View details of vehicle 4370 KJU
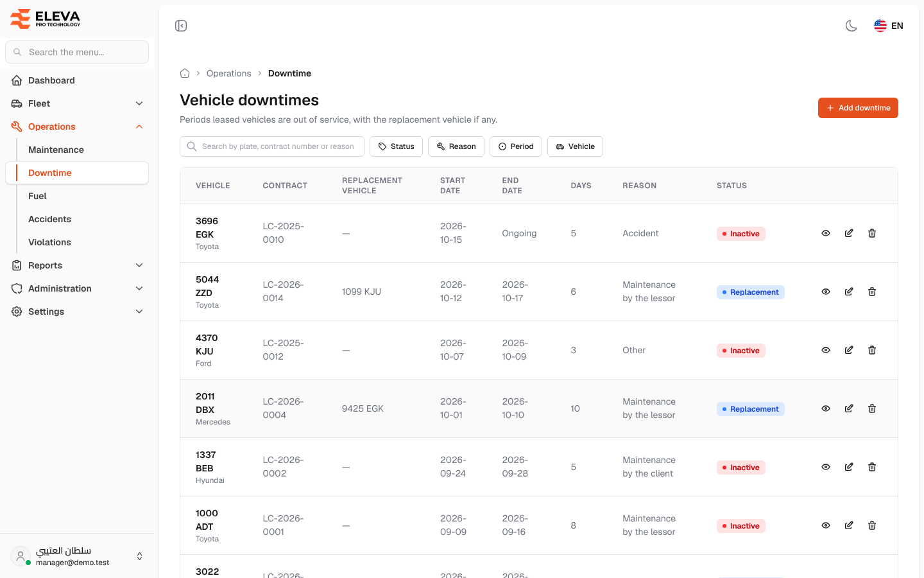The image size is (924, 578). (826, 350)
